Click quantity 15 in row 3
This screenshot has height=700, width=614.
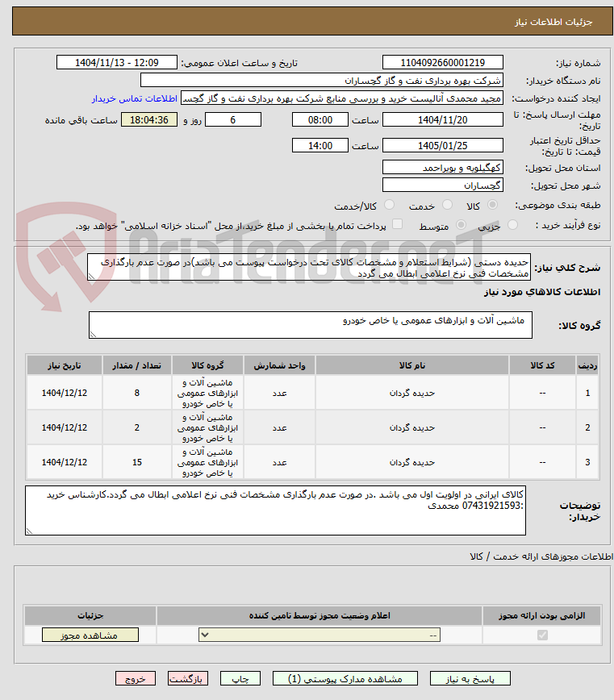(x=136, y=462)
